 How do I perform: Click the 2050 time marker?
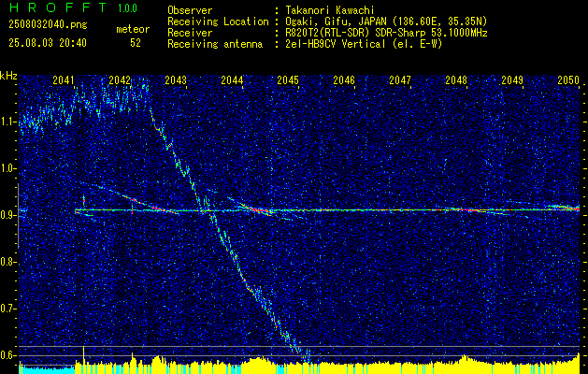point(568,79)
